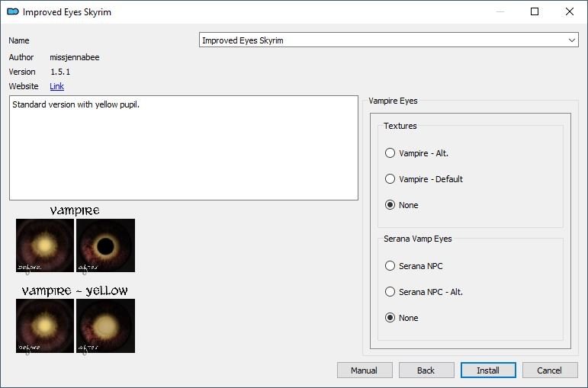The height and width of the screenshot is (388, 588).
Task: Open the Website Link
Action: coord(56,86)
